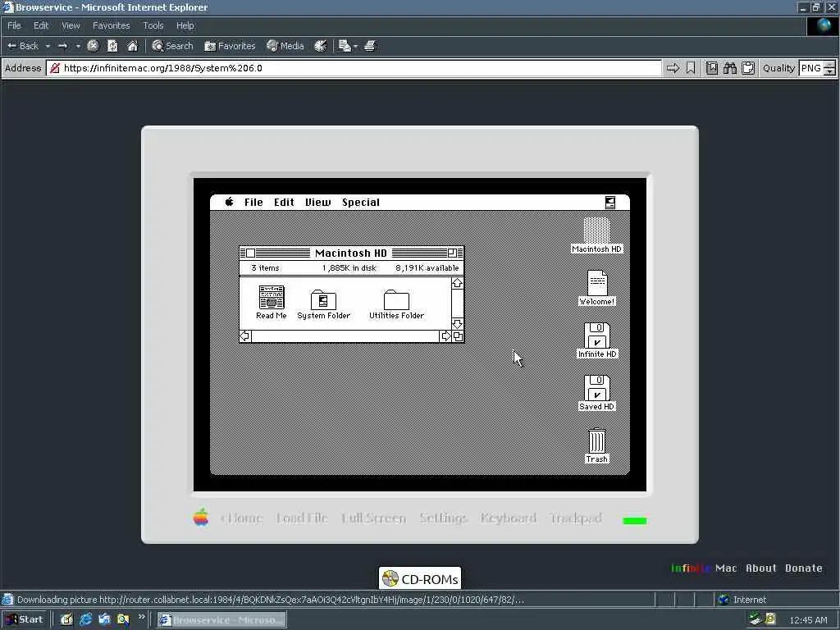Image resolution: width=840 pixels, height=630 pixels.
Task: Go back with the Back toolbar button
Action: coord(22,46)
